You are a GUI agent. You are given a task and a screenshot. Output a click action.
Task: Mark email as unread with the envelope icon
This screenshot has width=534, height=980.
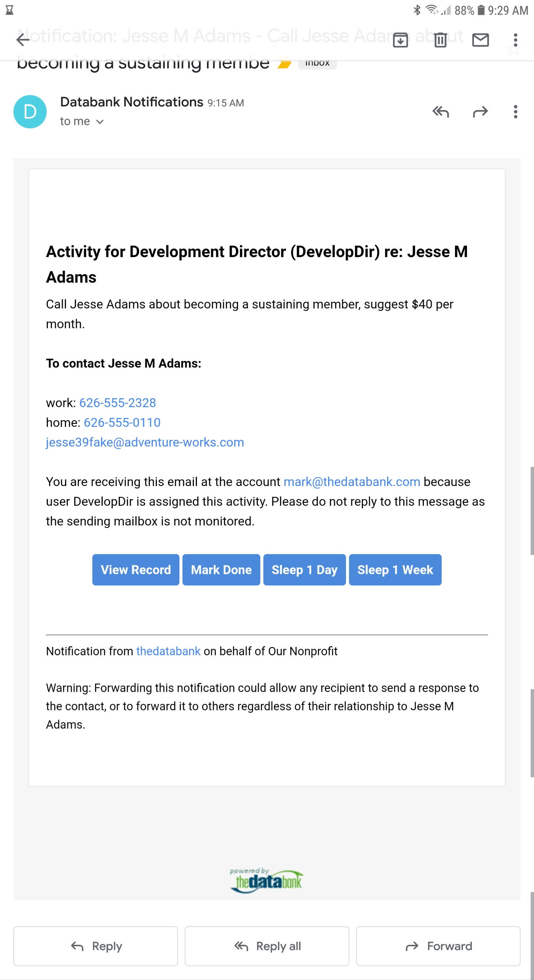[x=480, y=40]
